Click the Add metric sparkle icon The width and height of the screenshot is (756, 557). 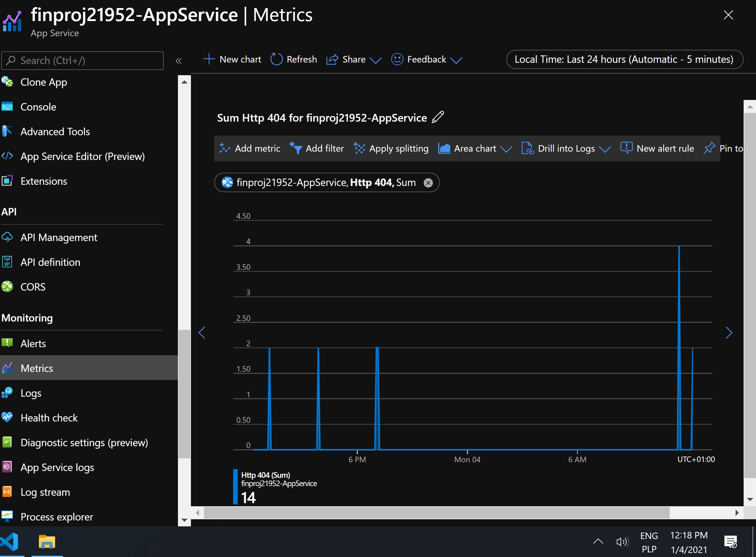(x=225, y=148)
